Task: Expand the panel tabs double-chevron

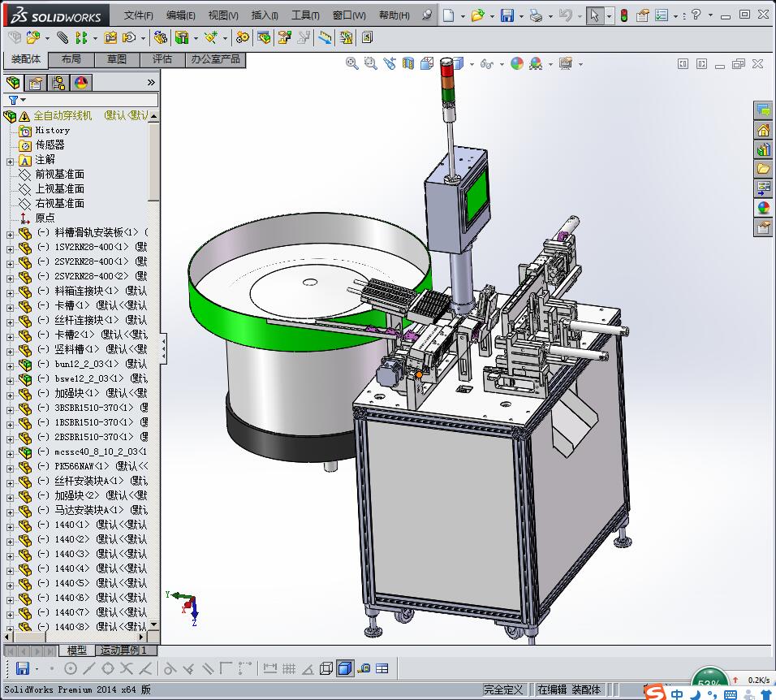Action: 151,82
